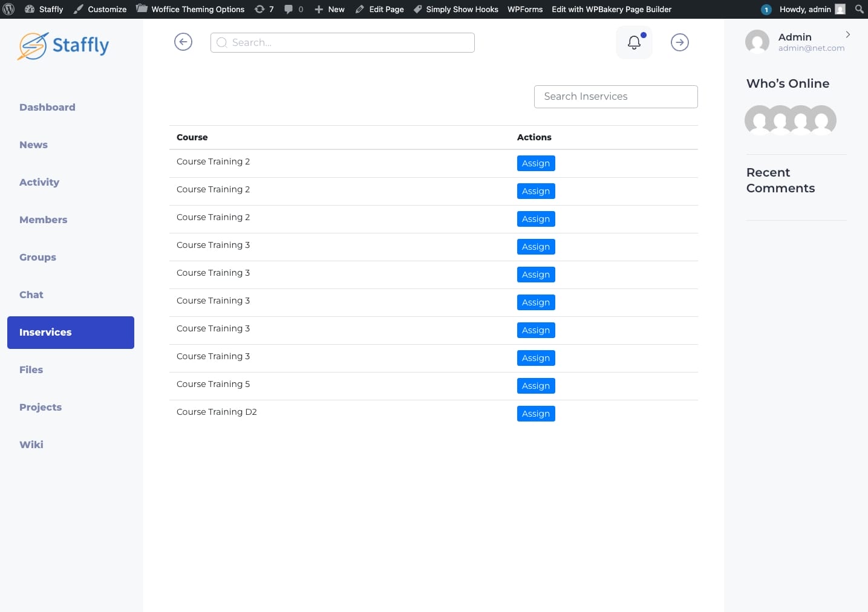This screenshot has height=612, width=868.
Task: Click the Staffly logo
Action: click(64, 46)
